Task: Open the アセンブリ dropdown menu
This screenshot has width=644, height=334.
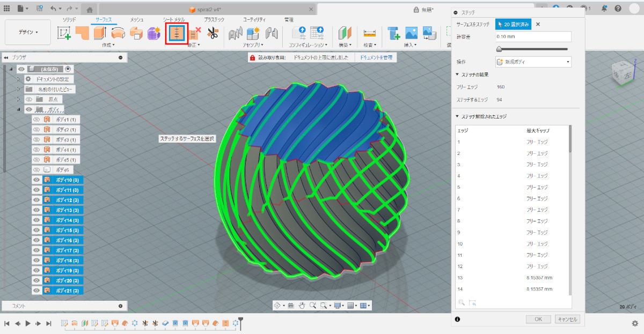Action: click(x=253, y=45)
